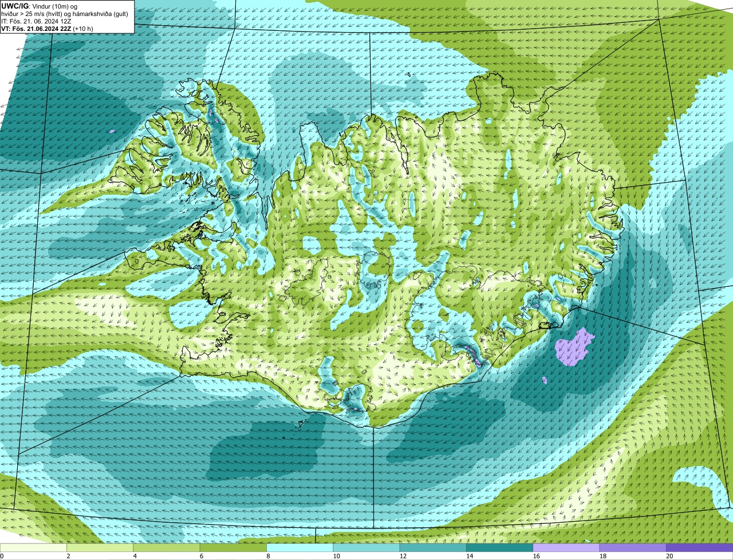
Task: Click the small purple spot west of Westfjords
Action: pos(112,131)
